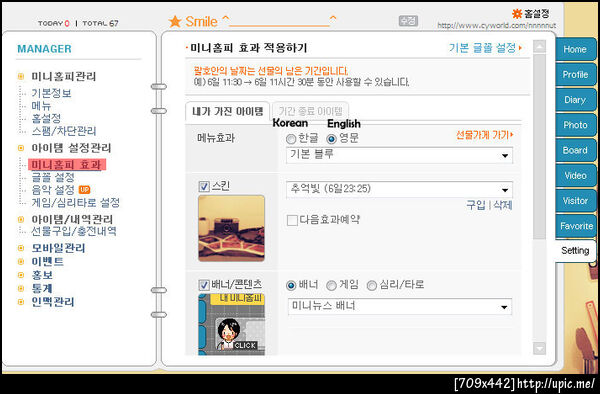Click the small gray 수정 button
Image resolution: width=600 pixels, height=394 pixels.
[x=408, y=21]
